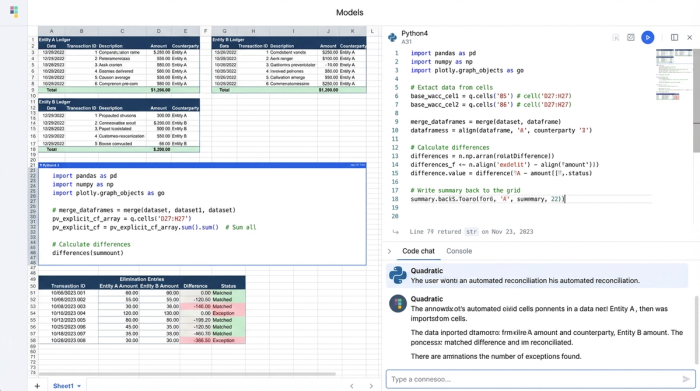Click line number 1 in the code editor
700x391 pixels.
coord(396,53)
